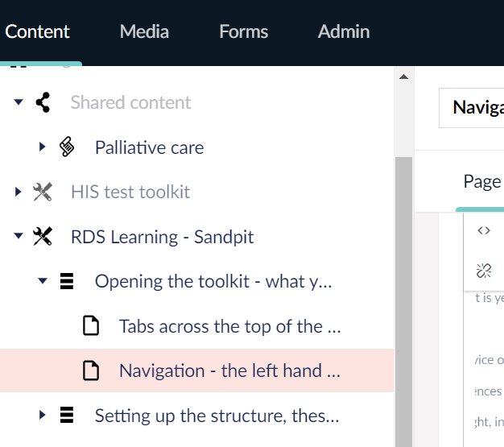Click the Shared content share icon
The image size is (504, 447).
point(43,102)
